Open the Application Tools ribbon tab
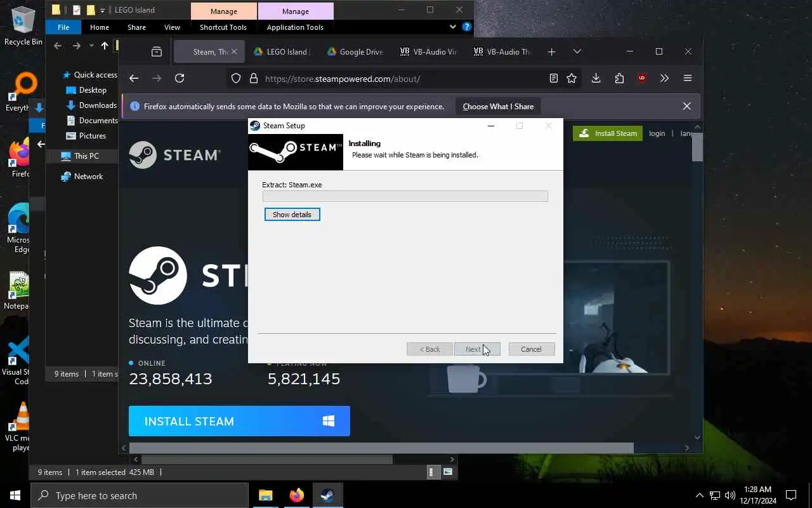 [295, 27]
